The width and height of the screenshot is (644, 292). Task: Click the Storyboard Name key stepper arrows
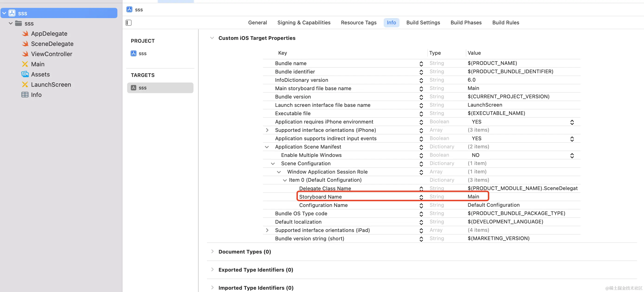point(421,197)
